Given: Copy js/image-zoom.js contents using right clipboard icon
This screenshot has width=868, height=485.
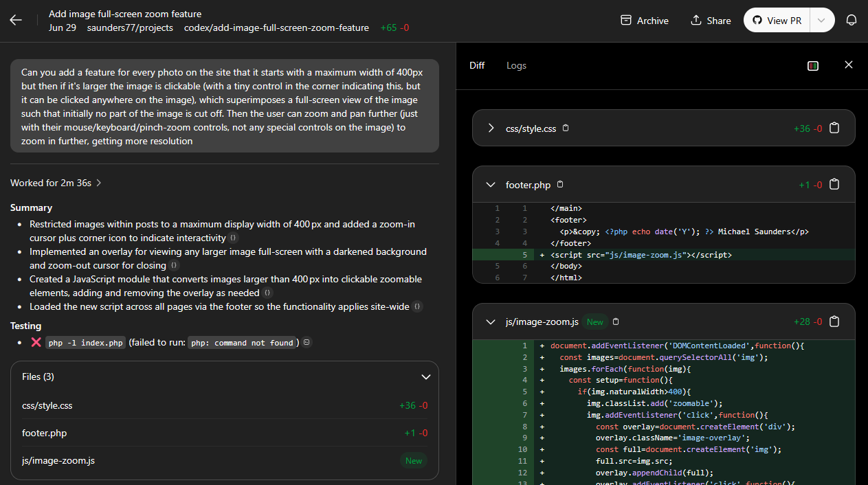Looking at the screenshot, I should (834, 322).
